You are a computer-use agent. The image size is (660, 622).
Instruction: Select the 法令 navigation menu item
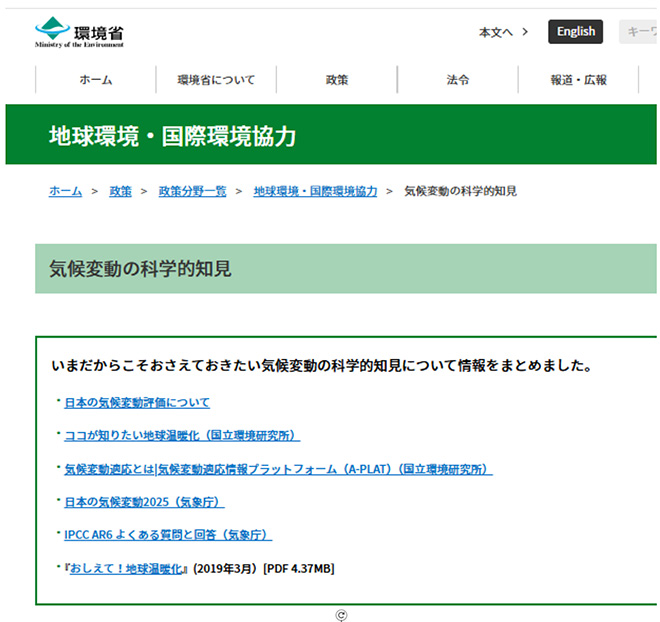click(x=458, y=80)
